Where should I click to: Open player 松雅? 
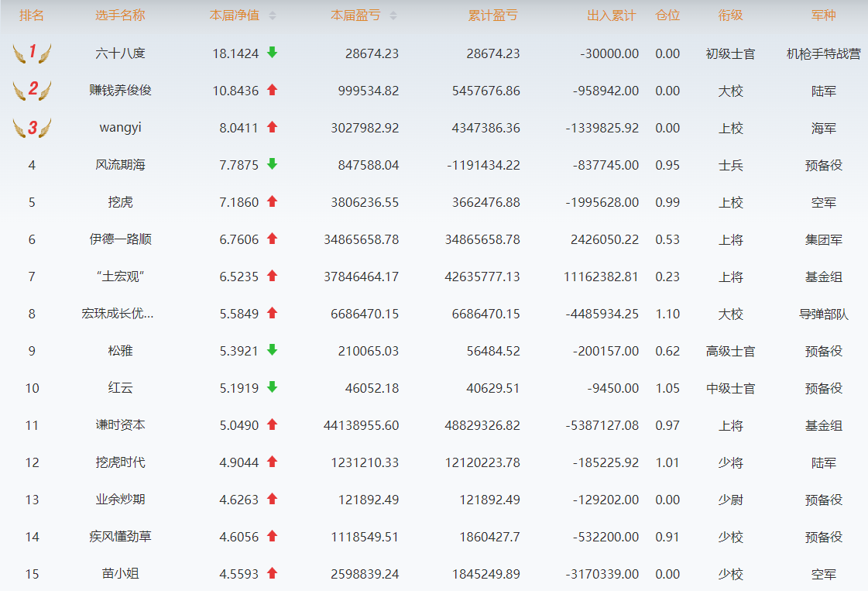(x=120, y=351)
